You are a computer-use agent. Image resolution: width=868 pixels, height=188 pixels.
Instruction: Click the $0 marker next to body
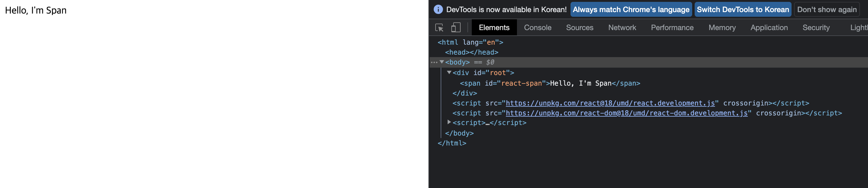click(x=490, y=62)
